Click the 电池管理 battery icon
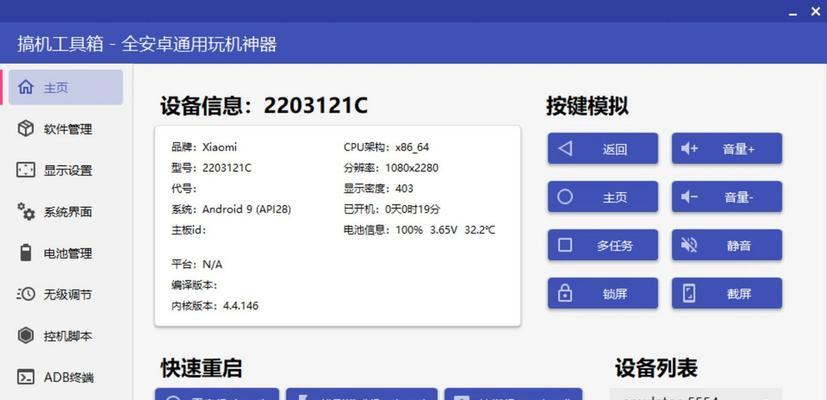This screenshot has height=400, width=827. (x=26, y=253)
